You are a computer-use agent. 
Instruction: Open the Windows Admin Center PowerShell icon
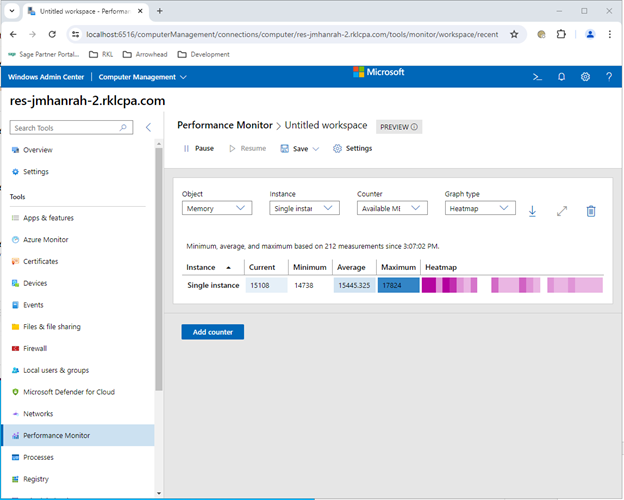click(537, 77)
